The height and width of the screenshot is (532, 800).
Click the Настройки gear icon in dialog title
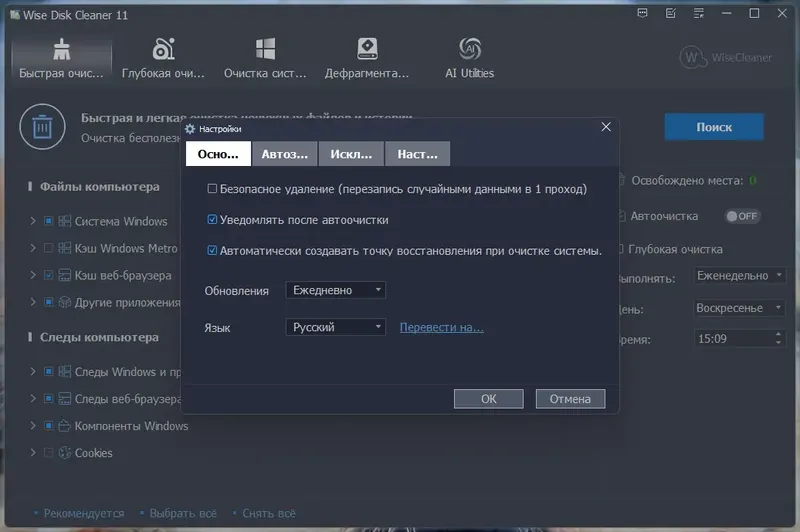[190, 129]
